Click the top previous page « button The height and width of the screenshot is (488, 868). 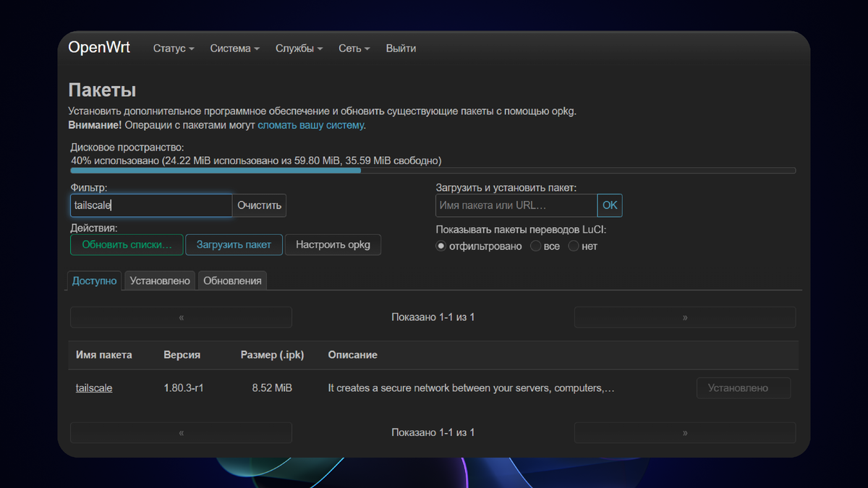(181, 317)
